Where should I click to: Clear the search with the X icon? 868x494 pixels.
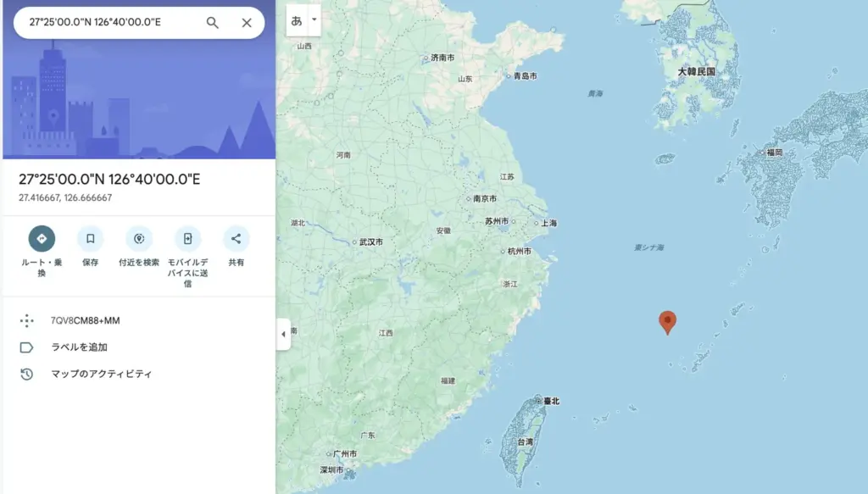tap(247, 23)
